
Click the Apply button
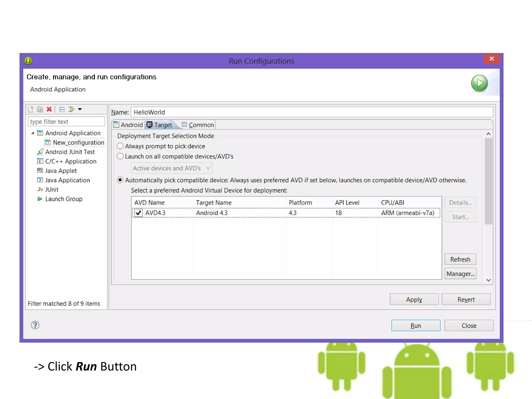[x=414, y=299]
